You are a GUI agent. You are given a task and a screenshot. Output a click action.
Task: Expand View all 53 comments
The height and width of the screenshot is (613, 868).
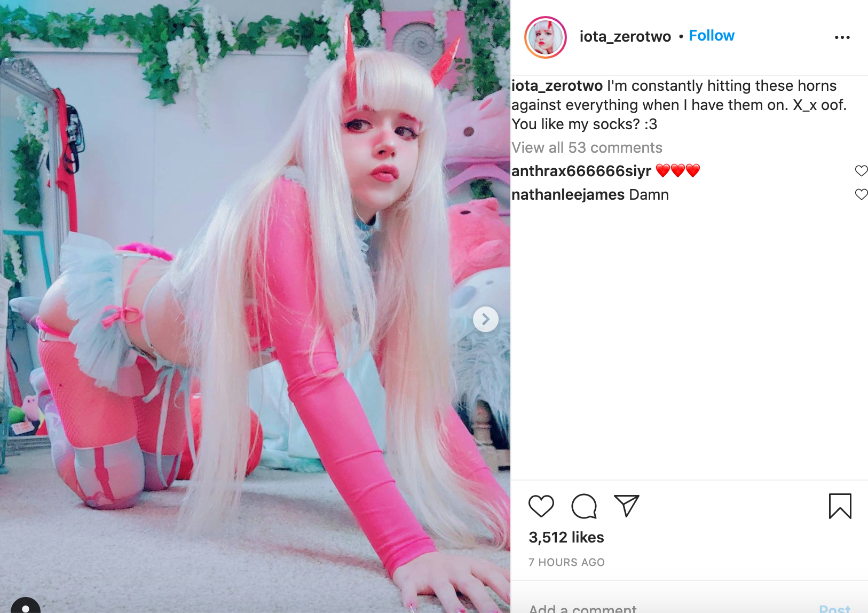[x=587, y=147]
